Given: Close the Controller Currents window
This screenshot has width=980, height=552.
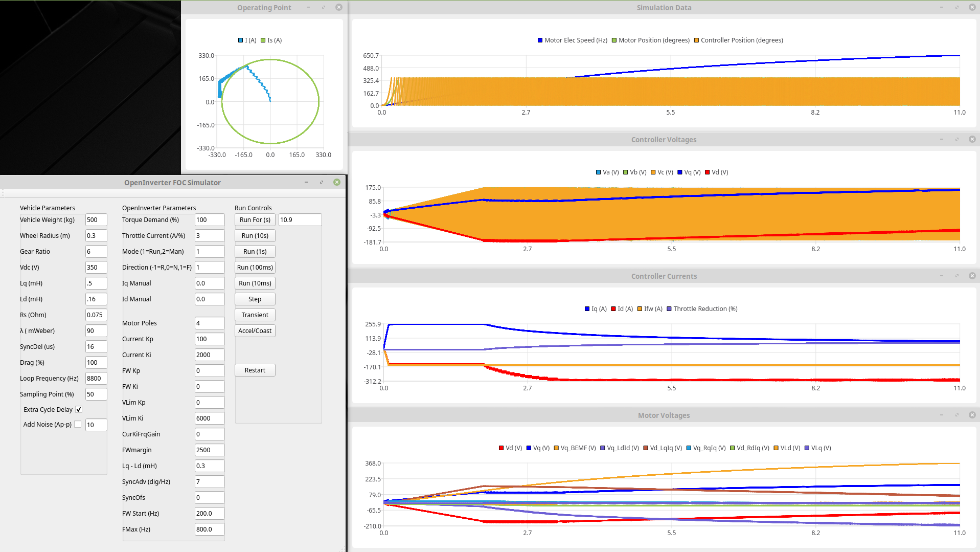Looking at the screenshot, I should coord(972,276).
